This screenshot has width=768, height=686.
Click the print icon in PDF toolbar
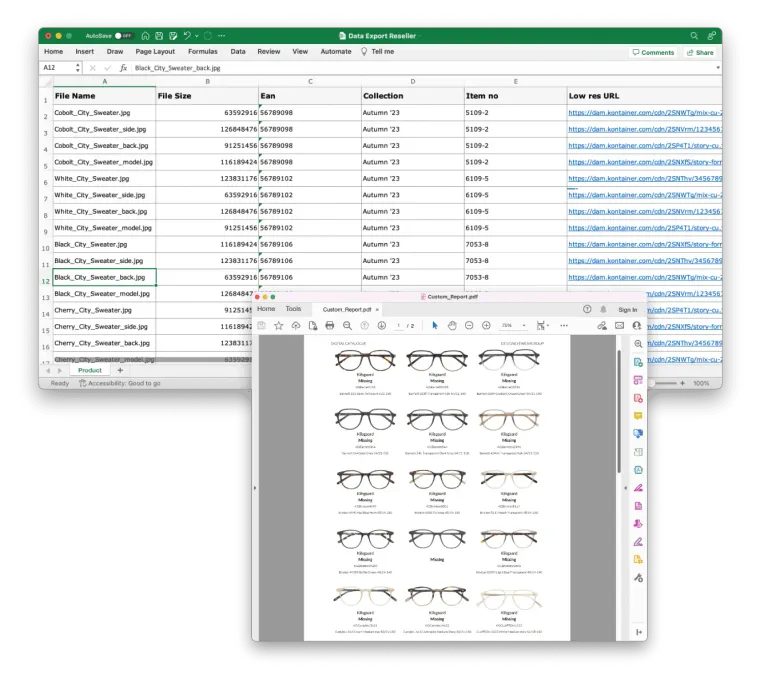coord(330,326)
